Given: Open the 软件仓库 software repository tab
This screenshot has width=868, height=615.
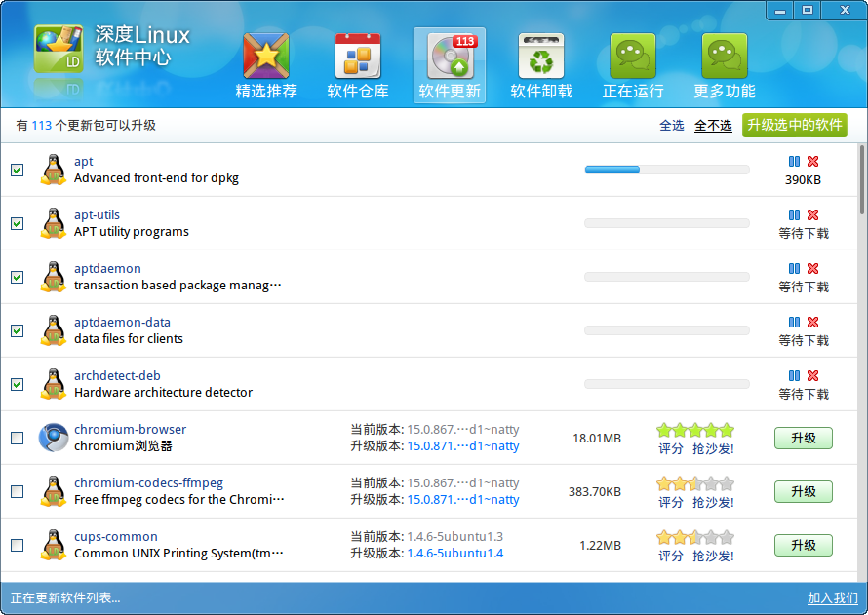Looking at the screenshot, I should (358, 65).
